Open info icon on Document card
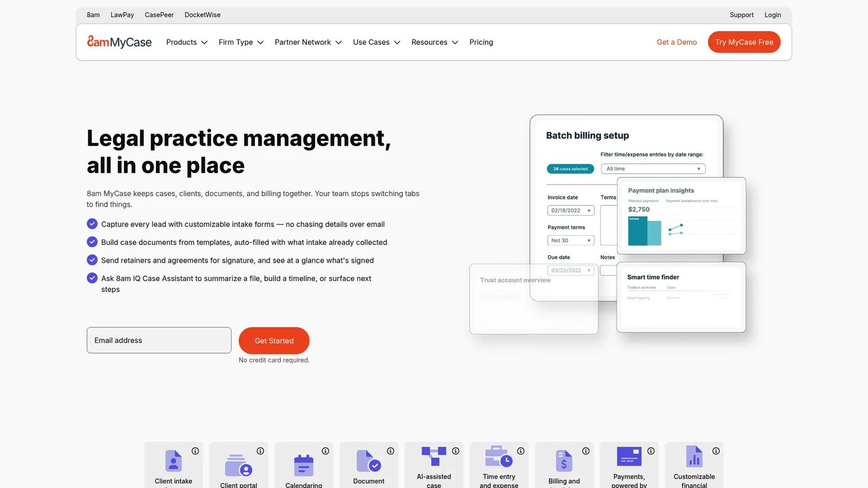This screenshot has width=868, height=488. coord(390,451)
